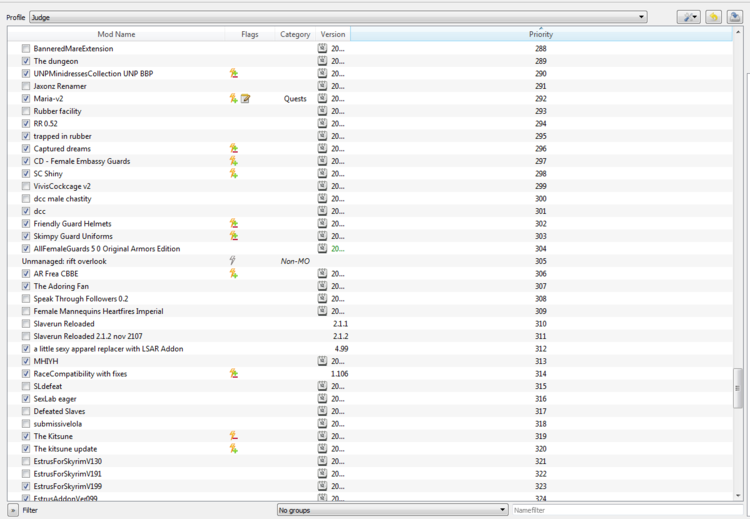This screenshot has height=519, width=750.
Task: Click the Version column header
Action: [x=333, y=34]
